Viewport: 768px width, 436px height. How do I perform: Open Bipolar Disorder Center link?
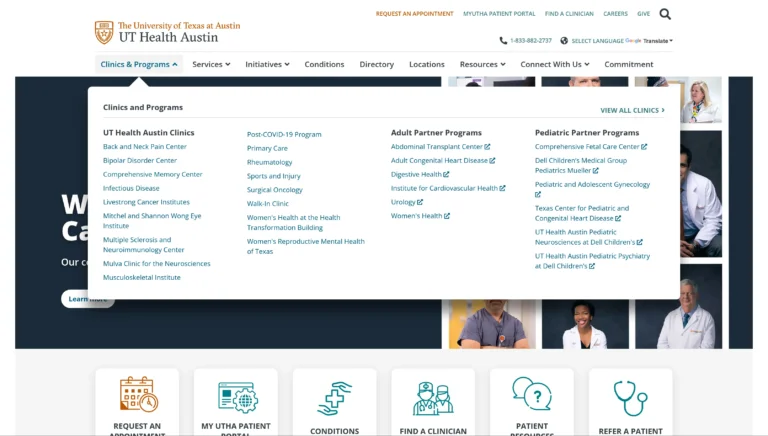tap(140, 160)
